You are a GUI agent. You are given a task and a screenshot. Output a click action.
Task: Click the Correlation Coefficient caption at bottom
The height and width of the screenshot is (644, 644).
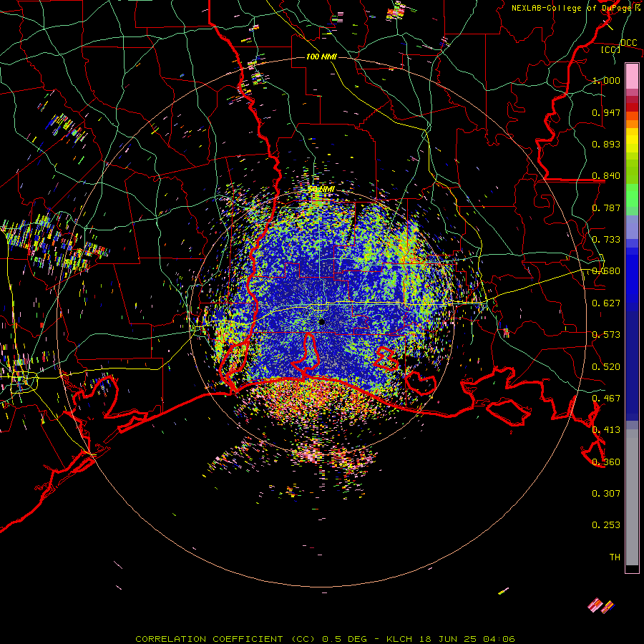click(x=325, y=639)
